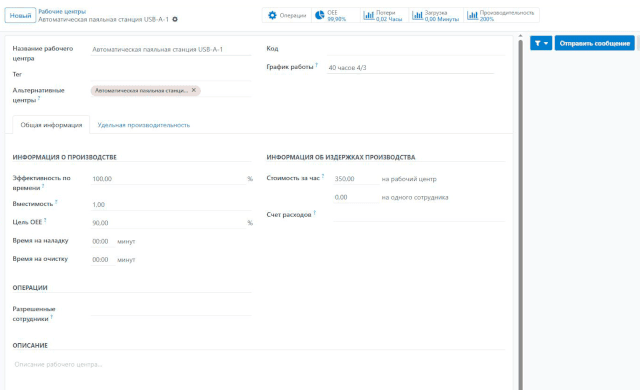The image size is (640, 390).
Task: Click the record title under breadcrumb
Action: point(103,19)
